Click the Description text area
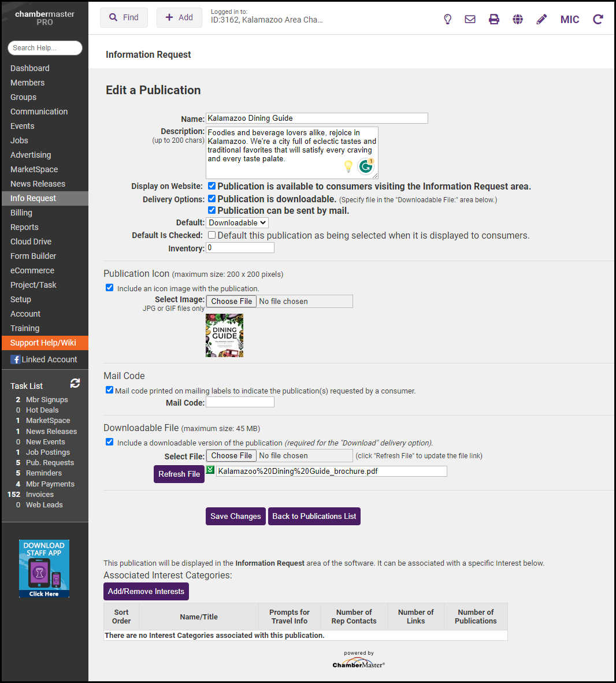This screenshot has width=616, height=683. point(292,153)
